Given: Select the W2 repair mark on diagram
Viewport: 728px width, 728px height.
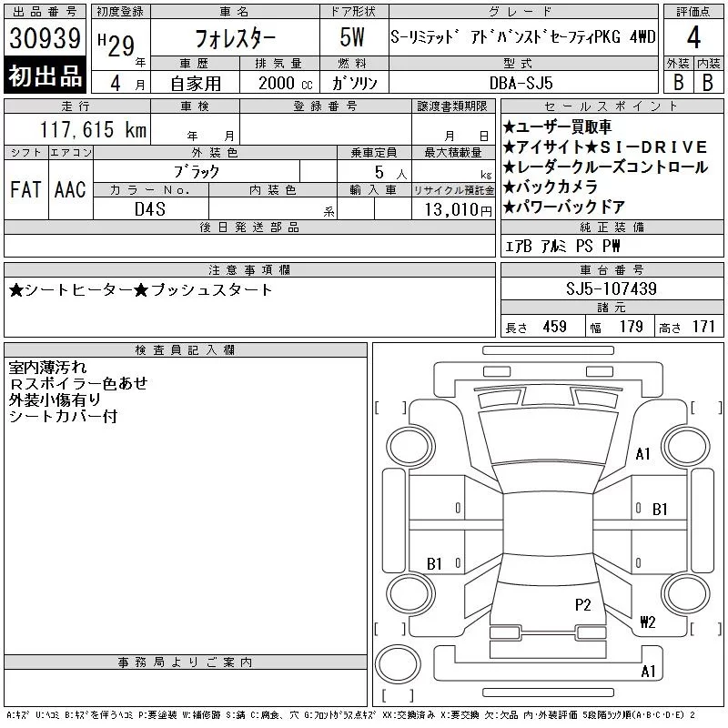Looking at the screenshot, I should pos(648,622).
